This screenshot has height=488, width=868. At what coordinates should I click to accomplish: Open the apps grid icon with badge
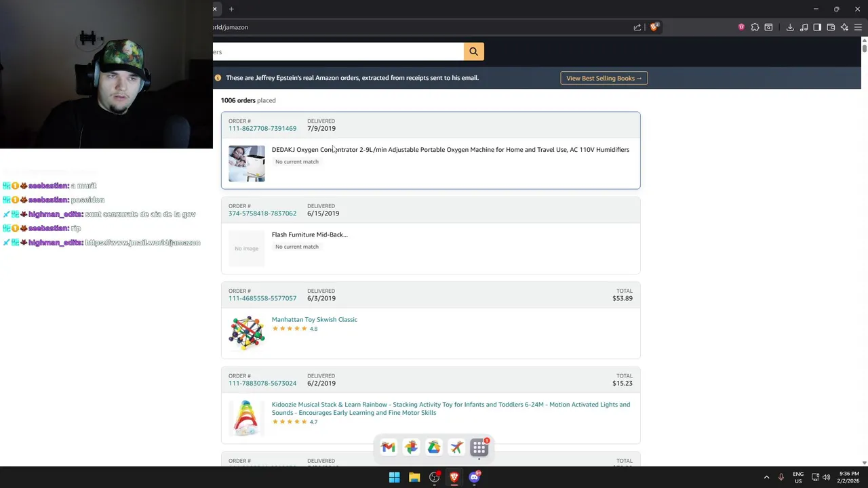479,447
